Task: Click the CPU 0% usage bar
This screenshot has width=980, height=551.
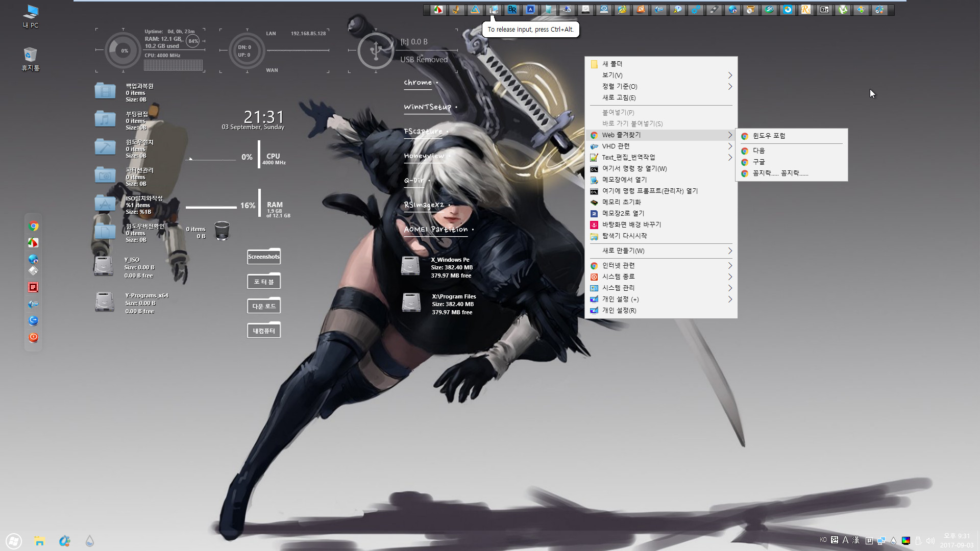Action: (211, 159)
